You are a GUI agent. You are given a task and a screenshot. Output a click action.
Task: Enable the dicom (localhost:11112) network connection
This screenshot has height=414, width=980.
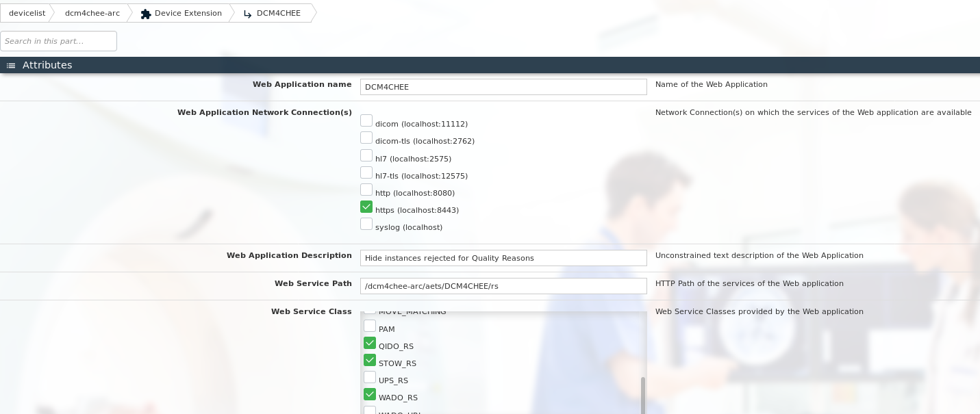(366, 120)
